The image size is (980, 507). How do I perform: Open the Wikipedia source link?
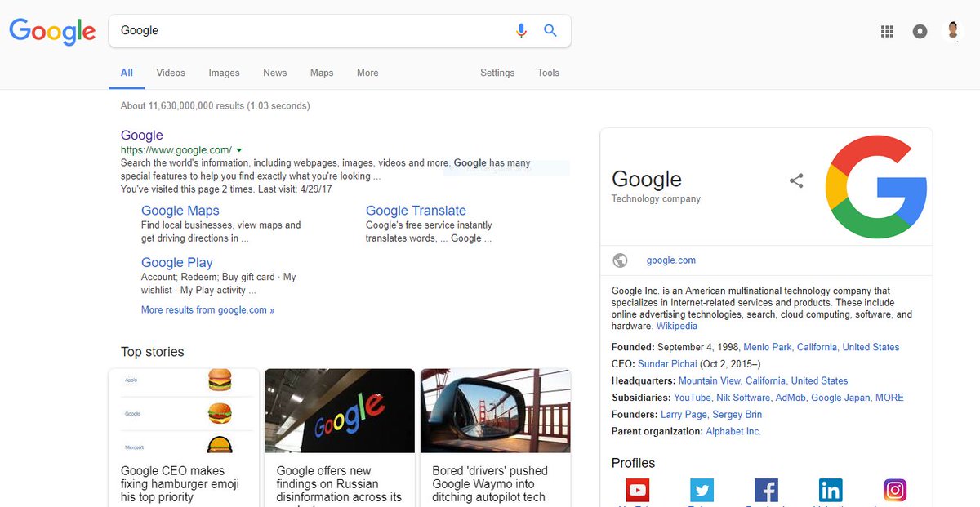(677, 326)
